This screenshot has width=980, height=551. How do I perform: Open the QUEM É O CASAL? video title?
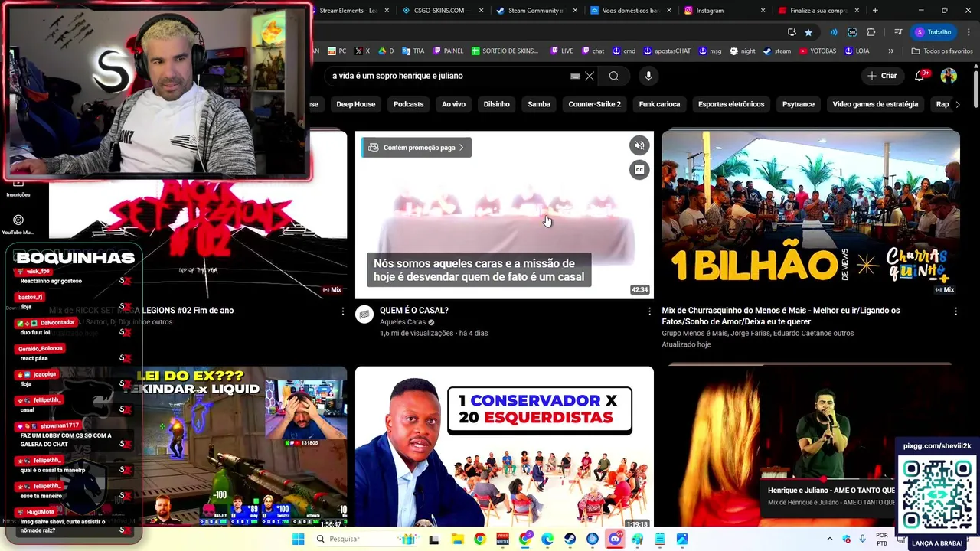pyautogui.click(x=414, y=311)
